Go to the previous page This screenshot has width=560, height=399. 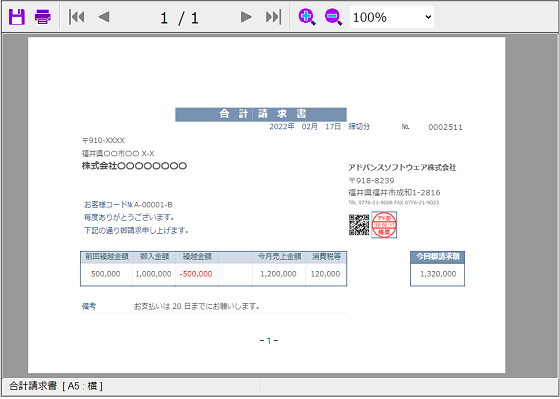pyautogui.click(x=104, y=17)
